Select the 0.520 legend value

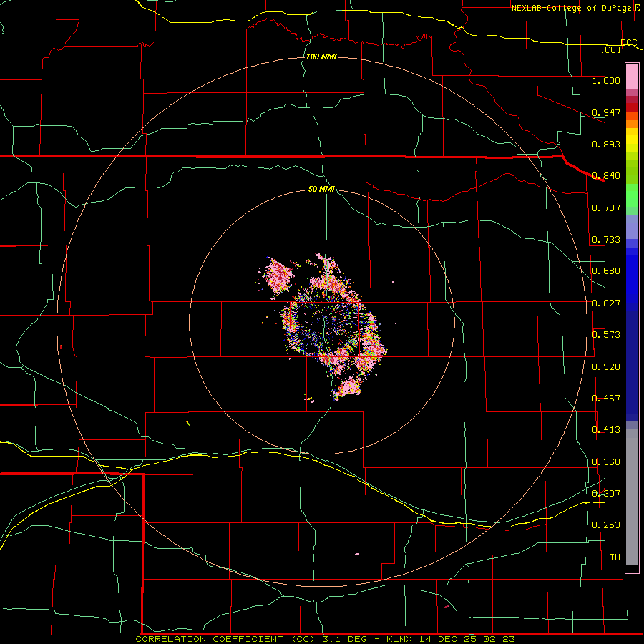pyautogui.click(x=606, y=367)
